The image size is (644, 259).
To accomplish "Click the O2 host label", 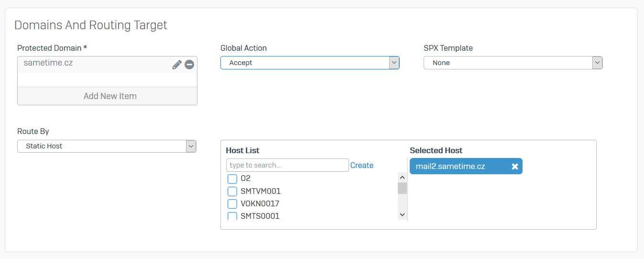I will pos(245,179).
